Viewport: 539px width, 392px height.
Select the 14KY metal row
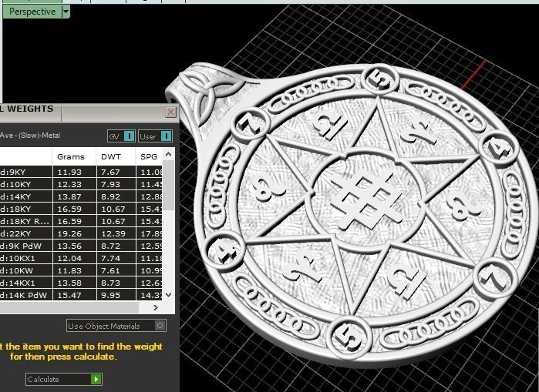click(x=81, y=196)
